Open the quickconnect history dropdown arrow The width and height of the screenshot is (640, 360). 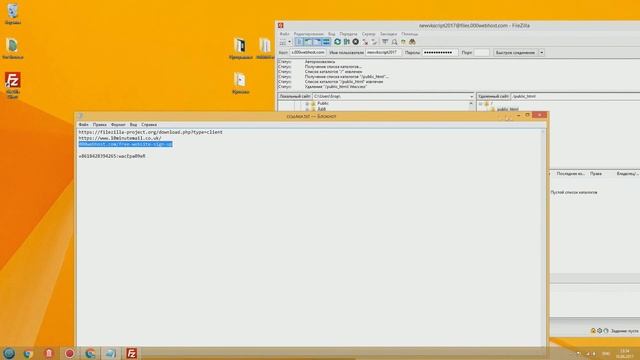coord(542,53)
